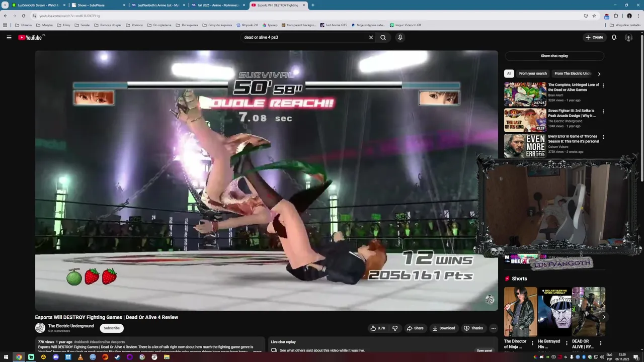Screen dimensions: 644x362
Task: Open 'Just Anime GIFS' bookmark
Action: 333,25
